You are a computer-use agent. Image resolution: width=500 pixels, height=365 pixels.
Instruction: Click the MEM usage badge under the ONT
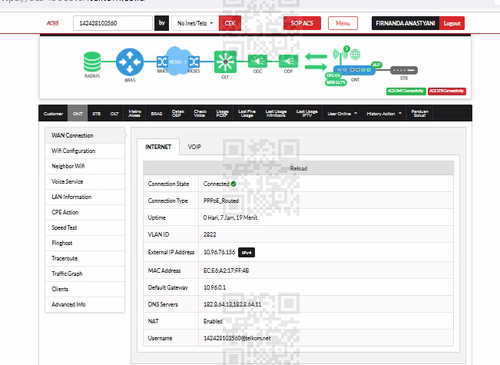click(x=336, y=82)
